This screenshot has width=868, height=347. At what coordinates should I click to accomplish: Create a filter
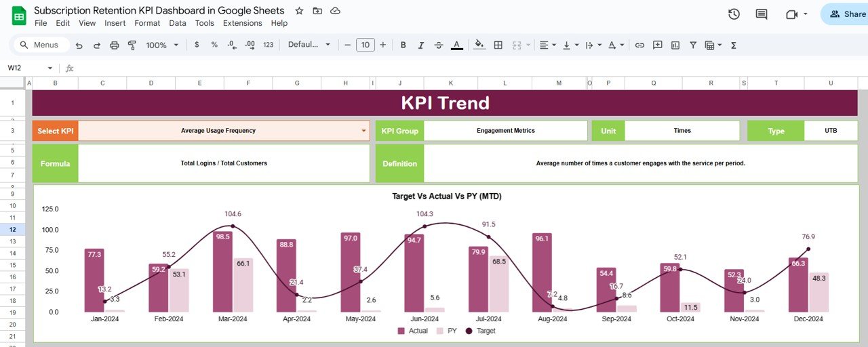click(x=693, y=45)
